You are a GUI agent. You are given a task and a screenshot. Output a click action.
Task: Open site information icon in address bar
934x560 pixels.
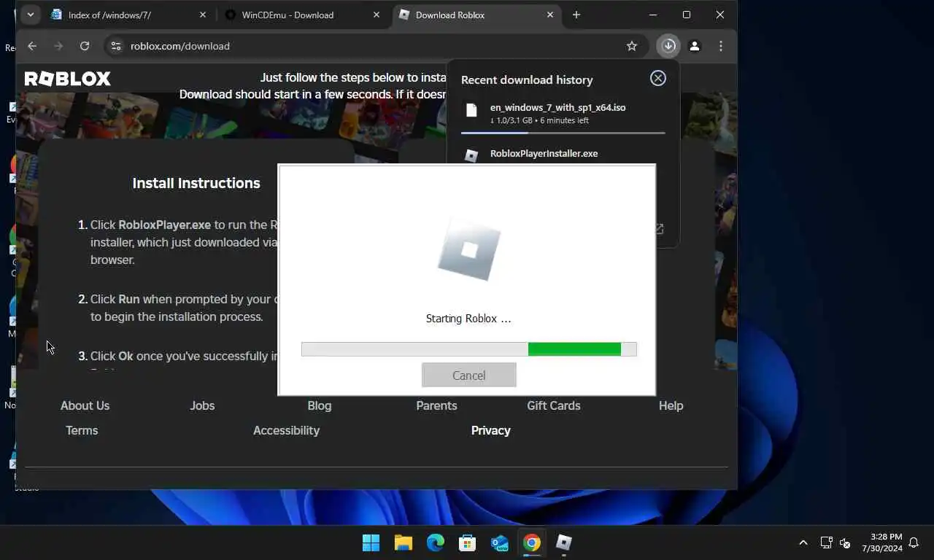coord(115,46)
